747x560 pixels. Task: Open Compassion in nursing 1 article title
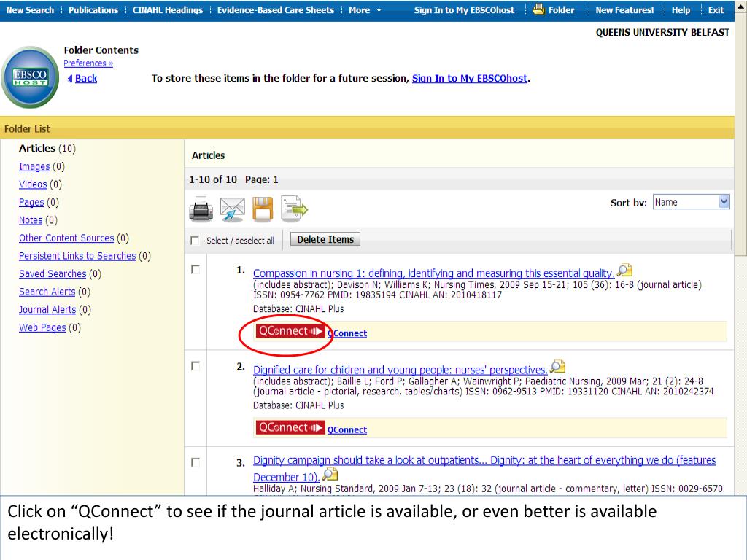tap(433, 273)
